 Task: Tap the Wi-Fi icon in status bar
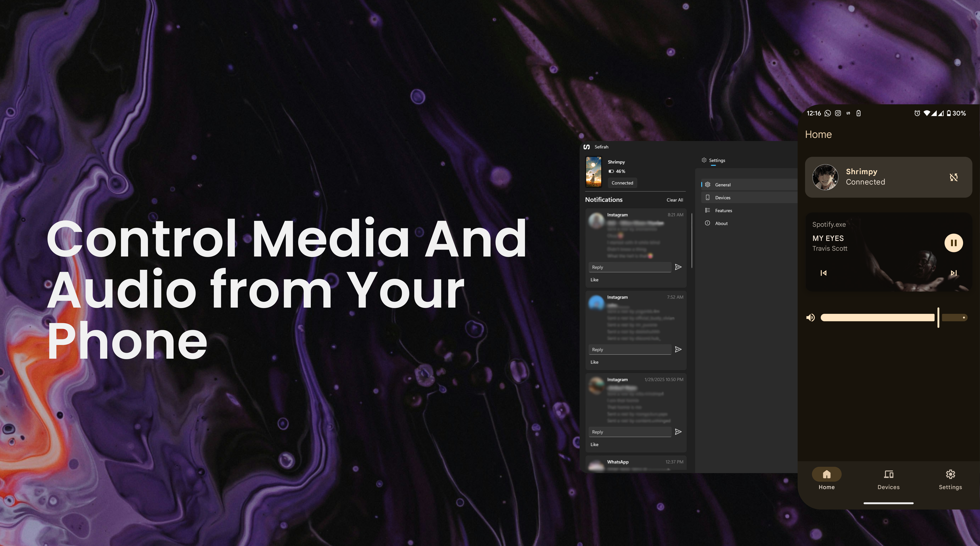point(927,113)
